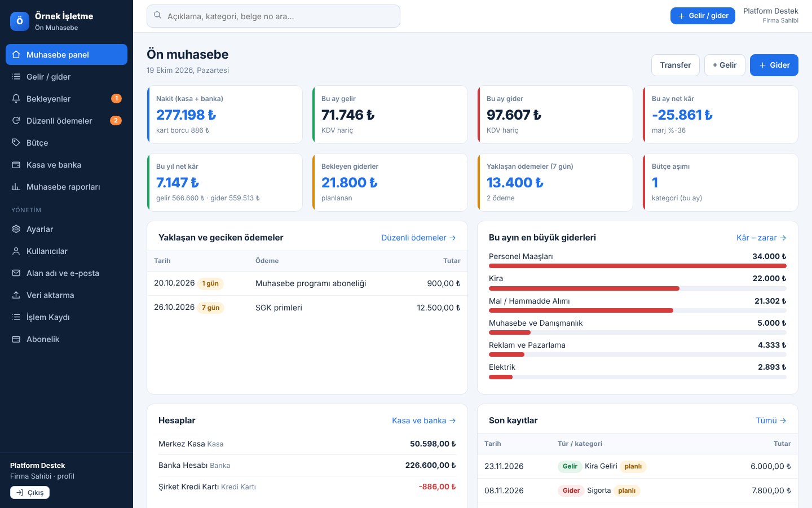The image size is (812, 508).
Task: Click the home icon beside Muhasebe panel
Action: 16,55
